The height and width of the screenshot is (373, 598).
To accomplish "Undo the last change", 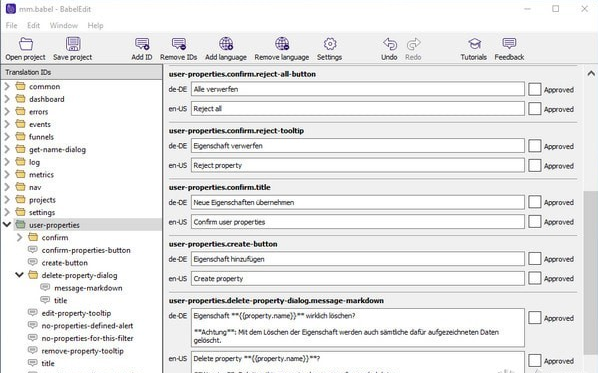I will [x=389, y=49].
